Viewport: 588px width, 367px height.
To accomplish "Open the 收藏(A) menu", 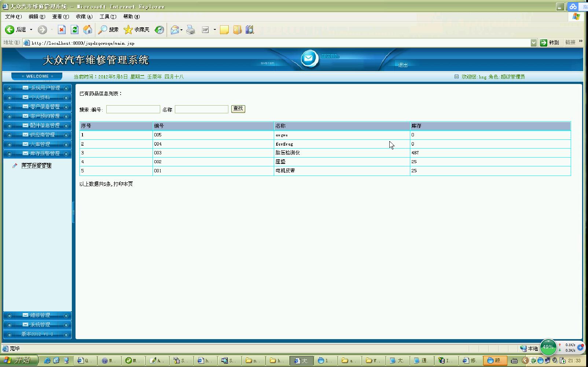I will 84,16.
